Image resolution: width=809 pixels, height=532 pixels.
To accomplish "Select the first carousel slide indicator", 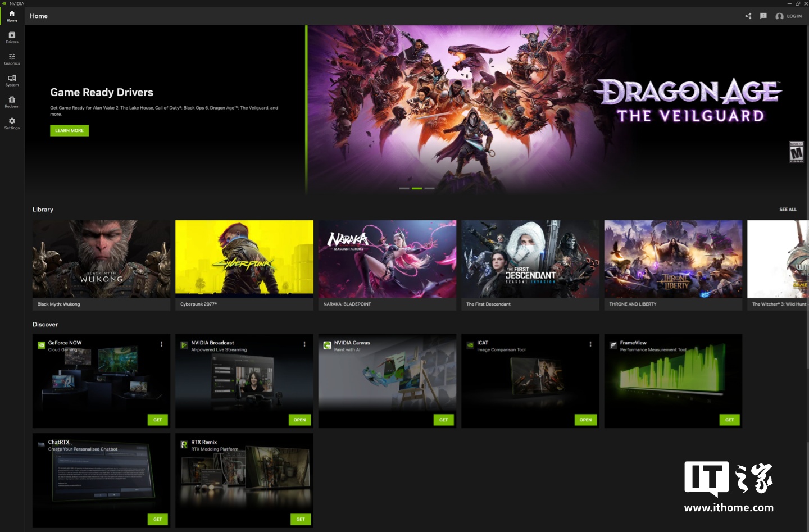I will pyautogui.click(x=404, y=188).
